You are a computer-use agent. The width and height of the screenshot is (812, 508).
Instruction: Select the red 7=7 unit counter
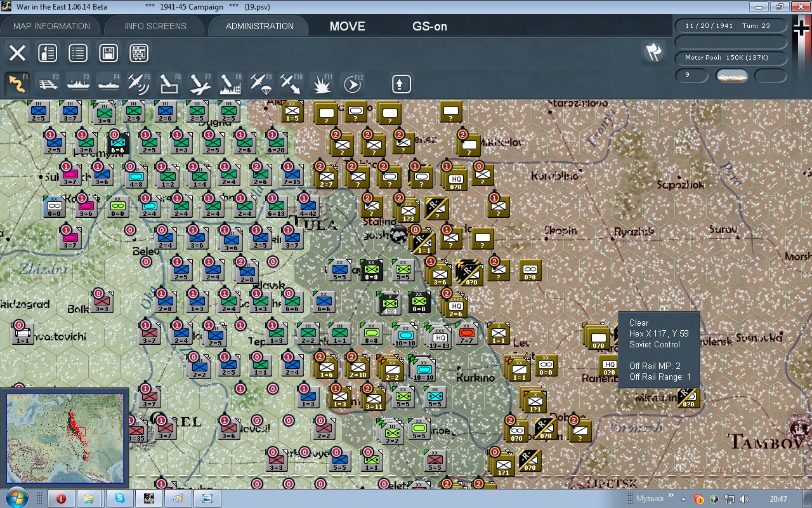(x=467, y=333)
